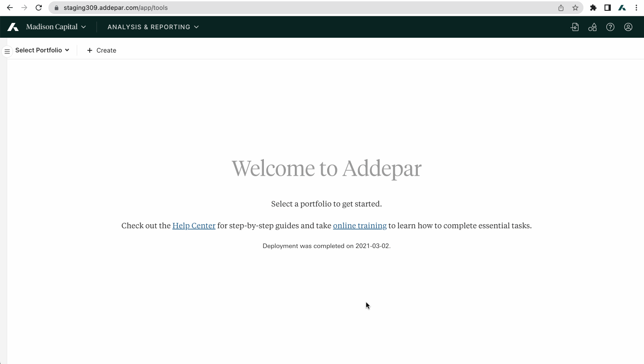Open the user profile icon
Screen dimensions: 644x364
click(628, 27)
